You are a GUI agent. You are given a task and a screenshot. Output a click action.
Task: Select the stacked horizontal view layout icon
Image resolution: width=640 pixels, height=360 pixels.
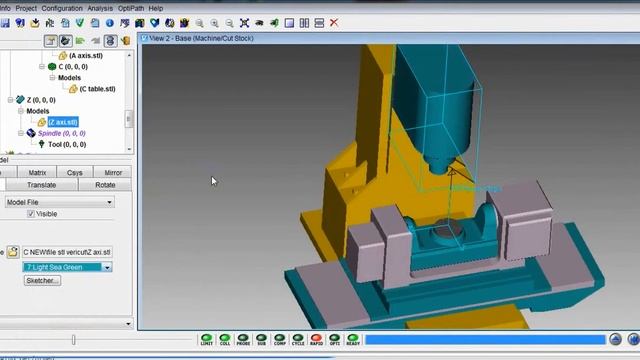pos(319,23)
